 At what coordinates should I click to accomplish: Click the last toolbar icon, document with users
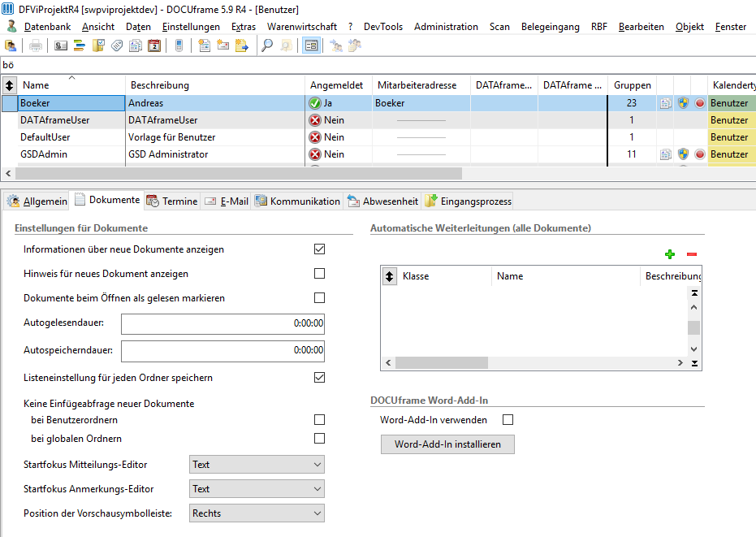tap(355, 45)
